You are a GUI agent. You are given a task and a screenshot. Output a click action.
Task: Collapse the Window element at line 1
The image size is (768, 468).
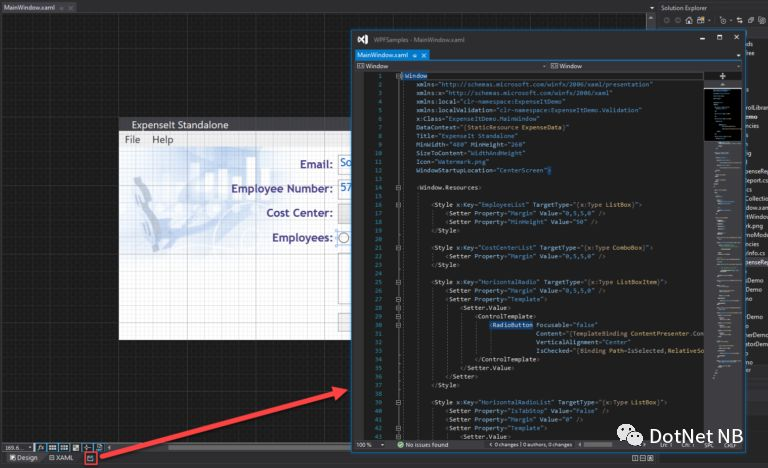398,76
